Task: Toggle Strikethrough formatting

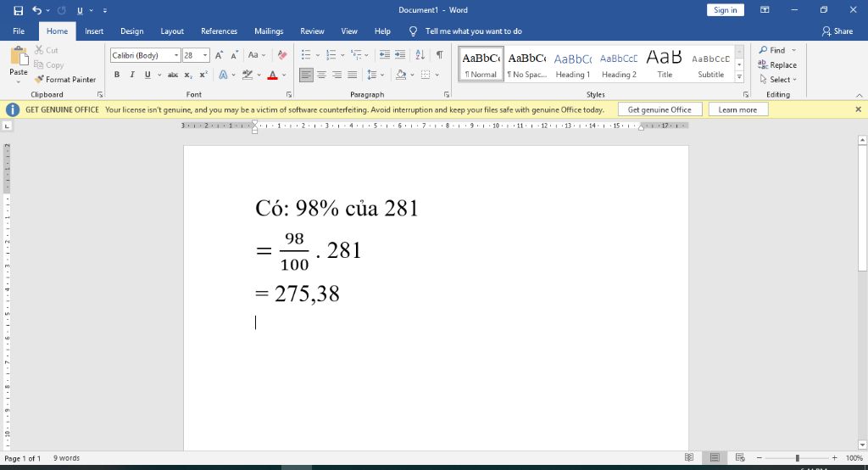Action: coord(173,75)
